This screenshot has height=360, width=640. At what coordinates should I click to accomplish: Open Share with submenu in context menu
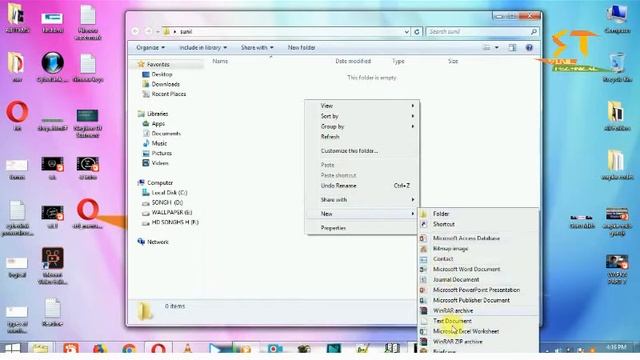pyautogui.click(x=362, y=200)
